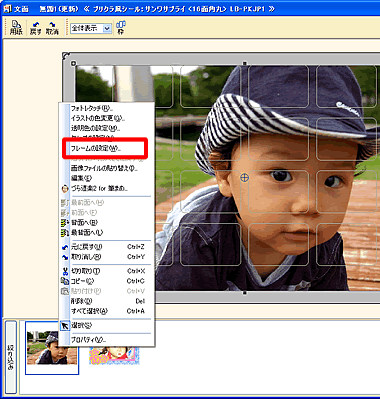
Task: Click the top-center resize handle of photo
Action: pos(245,63)
